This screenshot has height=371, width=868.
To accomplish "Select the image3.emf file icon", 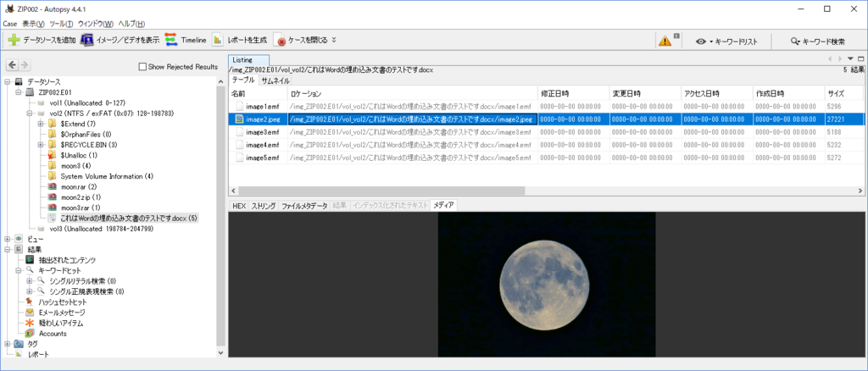I will [239, 131].
